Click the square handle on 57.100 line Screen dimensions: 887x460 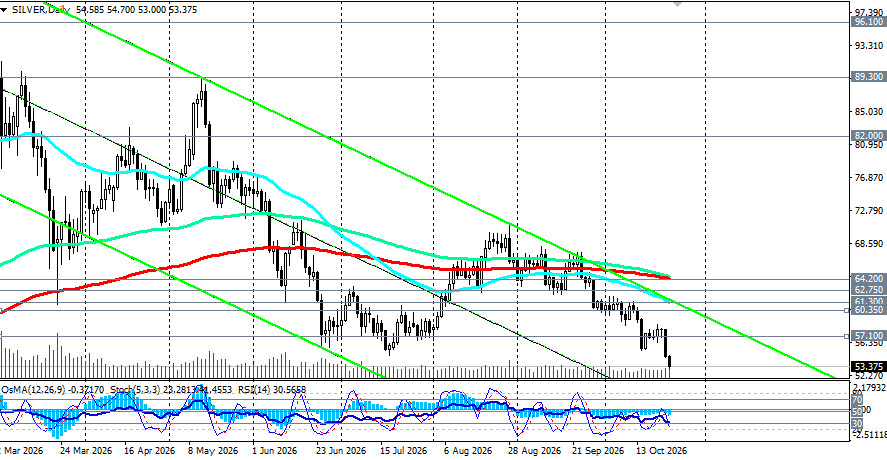click(847, 336)
